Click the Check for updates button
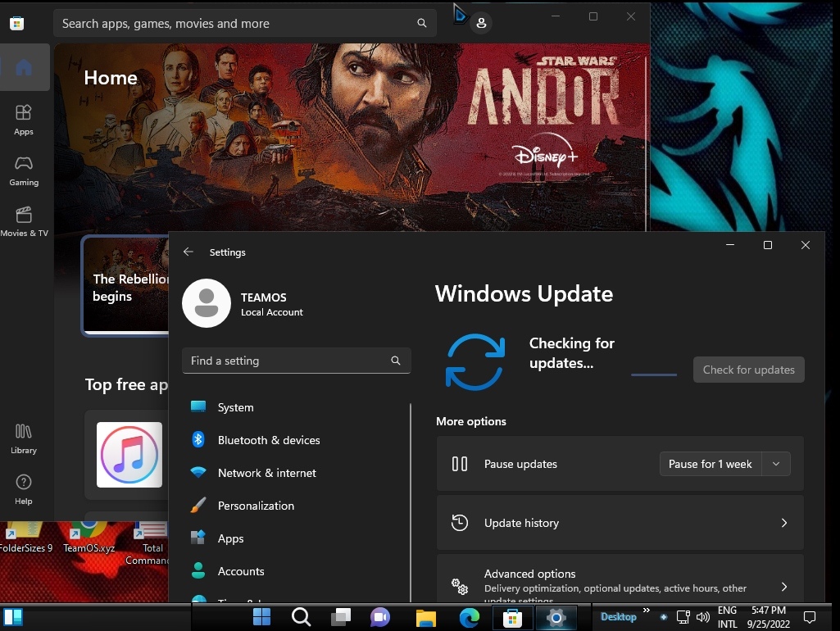 [x=748, y=370]
